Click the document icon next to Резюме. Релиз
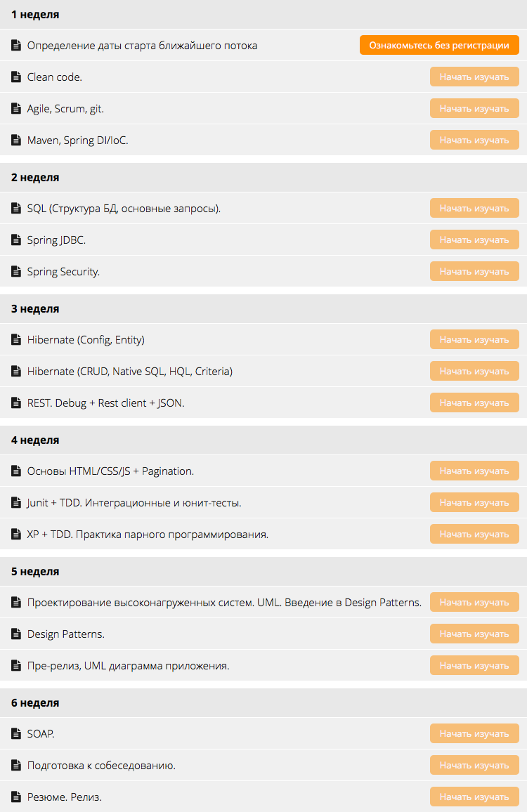The width and height of the screenshot is (527, 812). (x=16, y=797)
